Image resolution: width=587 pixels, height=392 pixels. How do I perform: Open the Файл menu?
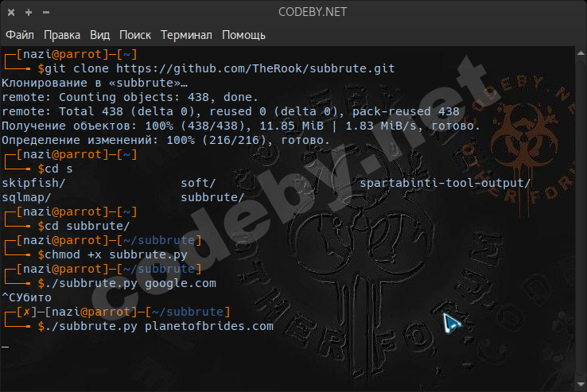[20, 35]
